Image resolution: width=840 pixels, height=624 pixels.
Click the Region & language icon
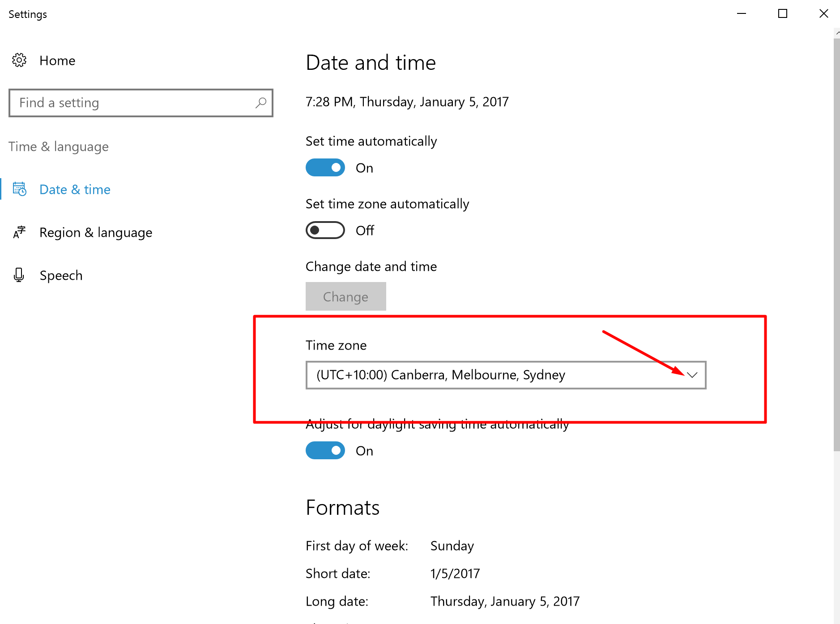19,232
